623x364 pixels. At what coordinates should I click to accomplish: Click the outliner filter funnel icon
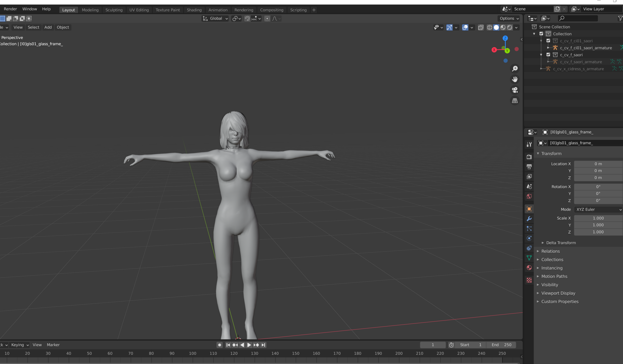click(x=620, y=18)
